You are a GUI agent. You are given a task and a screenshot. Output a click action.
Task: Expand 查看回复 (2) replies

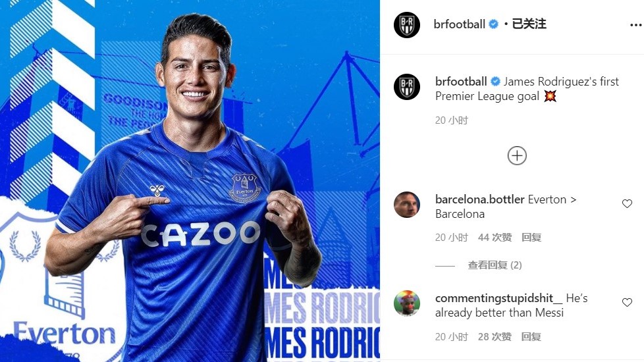click(495, 265)
